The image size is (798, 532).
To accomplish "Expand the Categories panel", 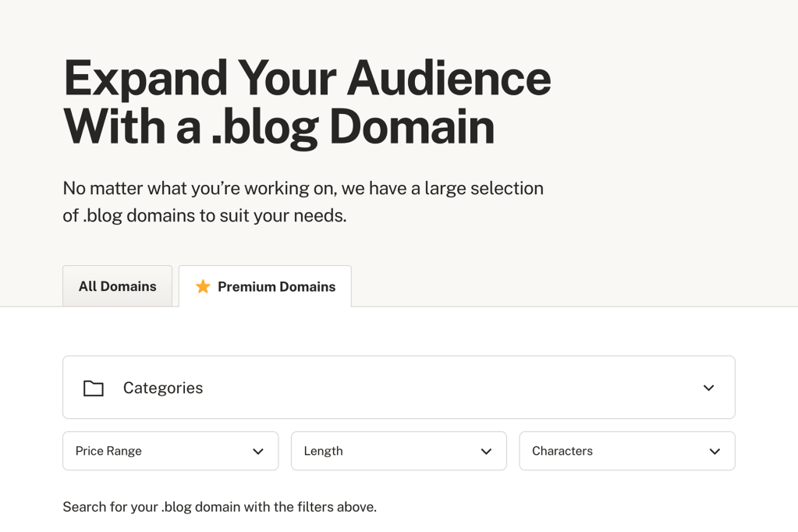I will point(399,388).
